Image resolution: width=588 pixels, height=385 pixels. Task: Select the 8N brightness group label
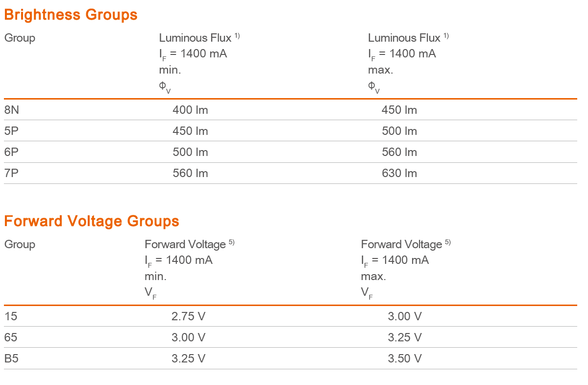coord(12,110)
